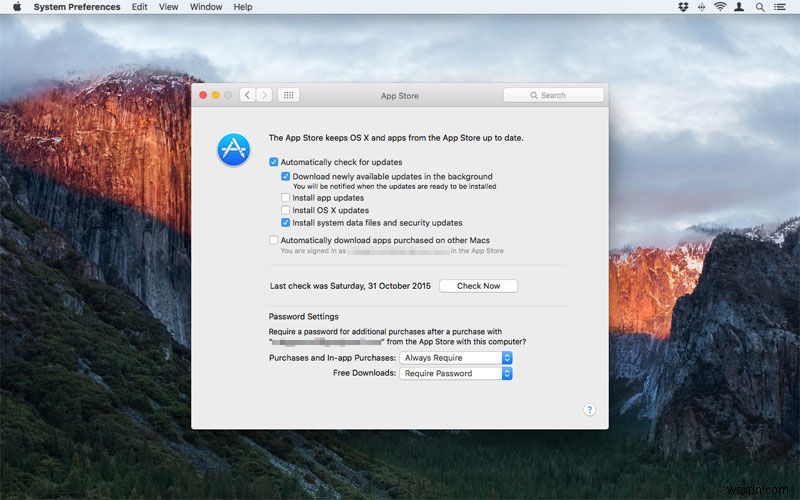The height and width of the screenshot is (500, 800).
Task: Click the user account menu bar icon
Action: (x=739, y=7)
